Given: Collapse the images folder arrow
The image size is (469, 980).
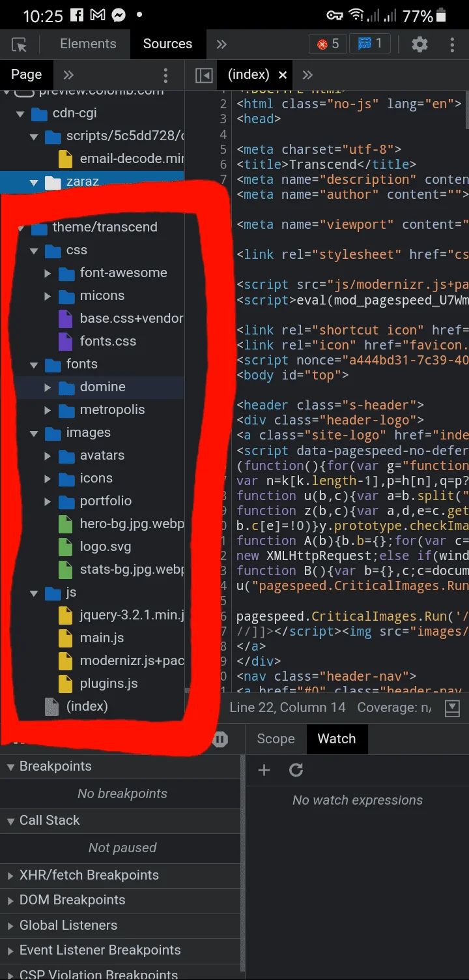Looking at the screenshot, I should coord(34,434).
